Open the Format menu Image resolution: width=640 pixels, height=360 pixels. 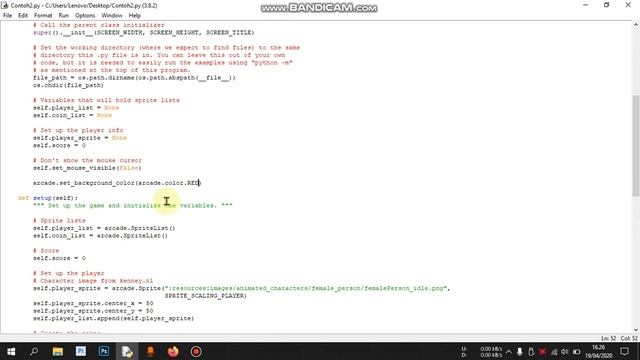[43, 16]
